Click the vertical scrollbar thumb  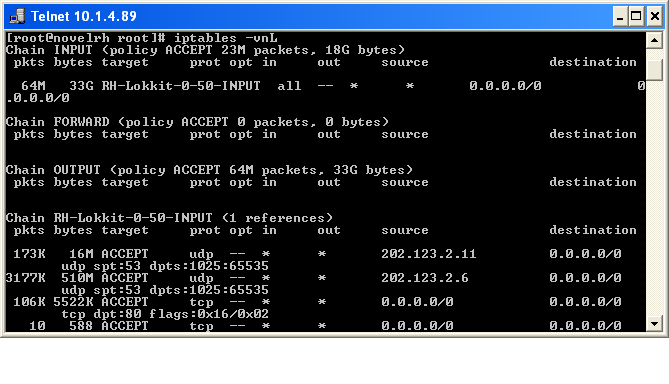[x=654, y=70]
